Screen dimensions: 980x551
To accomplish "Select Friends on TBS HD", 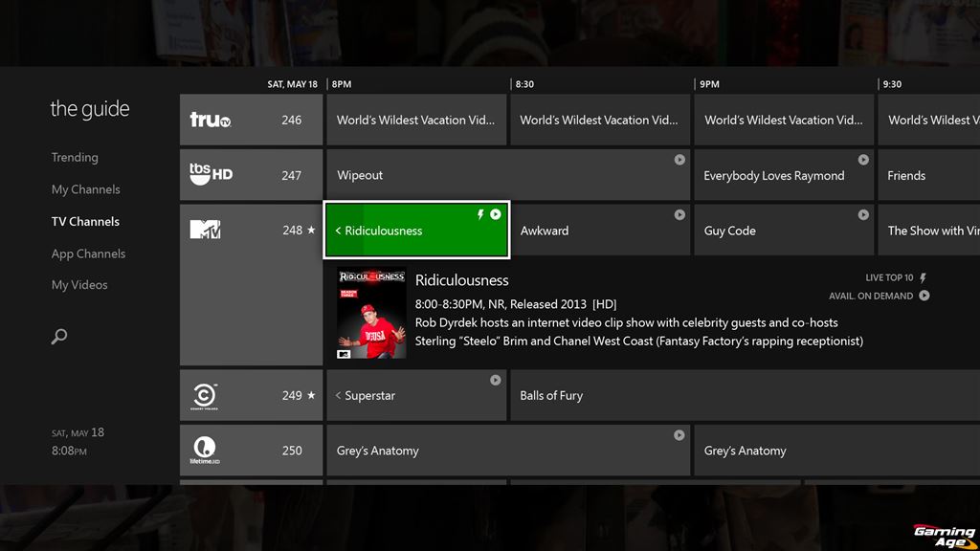I will click(928, 175).
